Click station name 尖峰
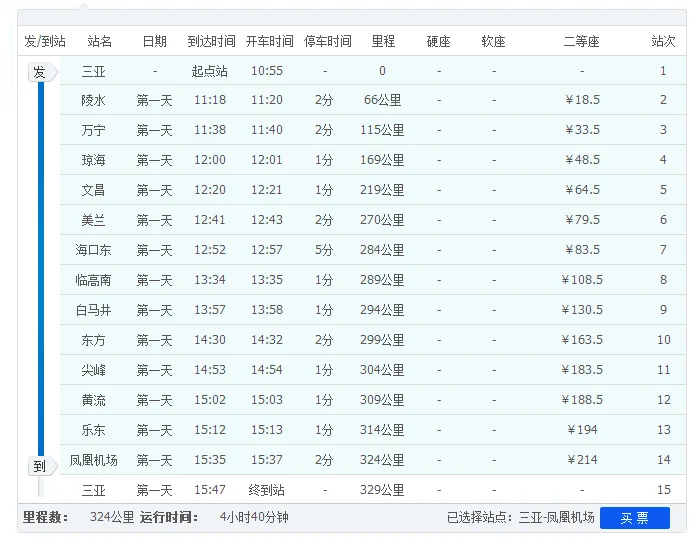This screenshot has height=540, width=694. [93, 370]
